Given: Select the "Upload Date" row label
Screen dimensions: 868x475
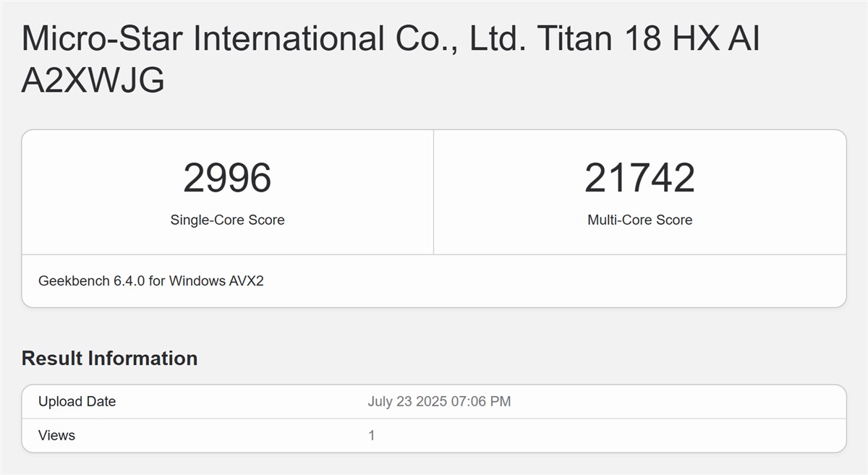Looking at the screenshot, I should [77, 401].
